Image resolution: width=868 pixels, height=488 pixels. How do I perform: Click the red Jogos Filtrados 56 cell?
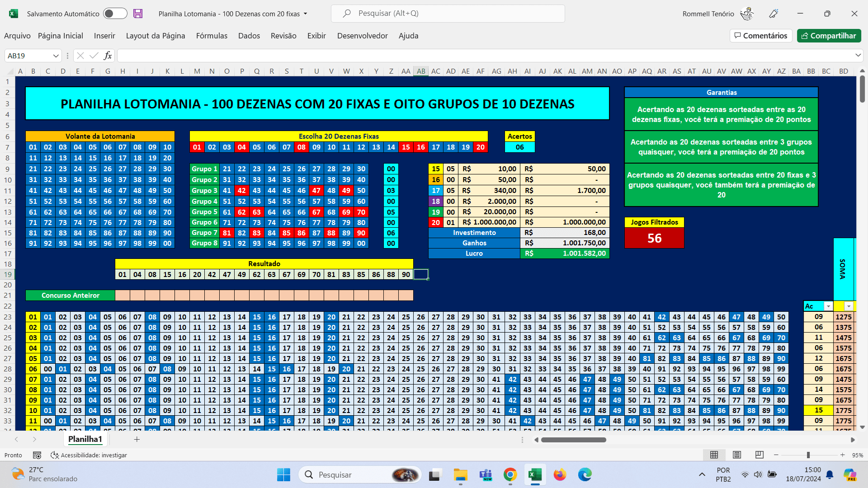pyautogui.click(x=654, y=238)
